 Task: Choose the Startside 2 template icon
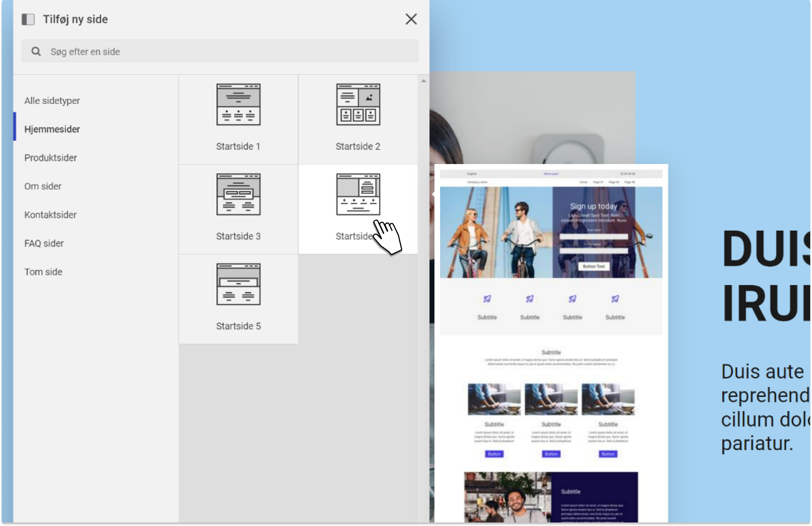(x=358, y=104)
